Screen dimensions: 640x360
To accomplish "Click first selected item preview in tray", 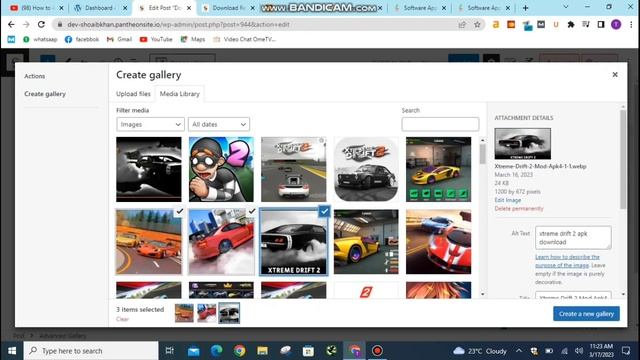I will [184, 313].
